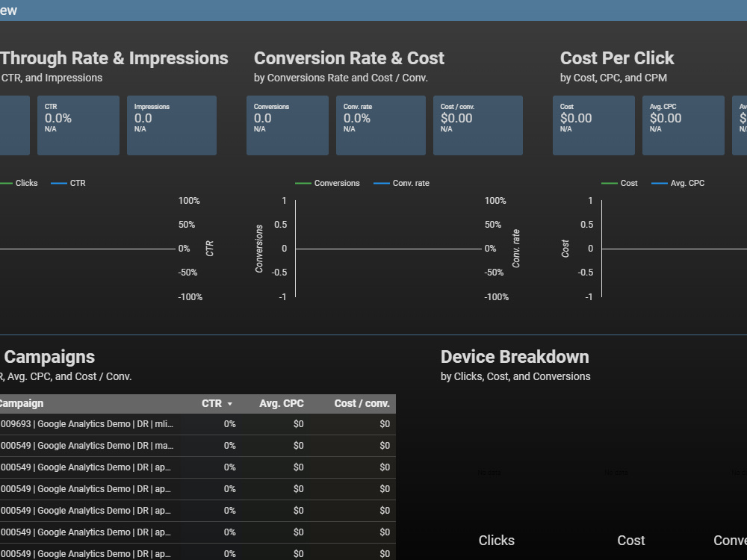Click the Cost Per Click heading

(x=617, y=58)
